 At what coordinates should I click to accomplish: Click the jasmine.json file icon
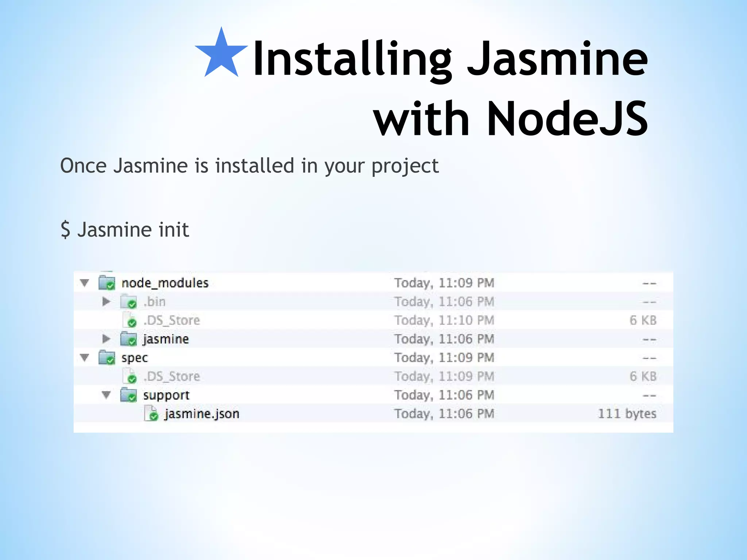tap(151, 414)
